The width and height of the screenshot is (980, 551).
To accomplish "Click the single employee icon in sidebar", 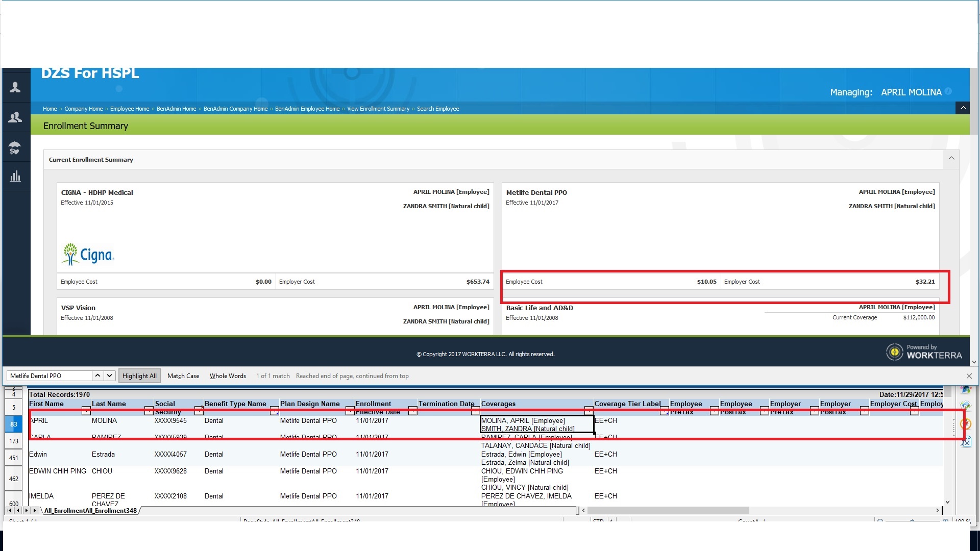I will coord(15,88).
